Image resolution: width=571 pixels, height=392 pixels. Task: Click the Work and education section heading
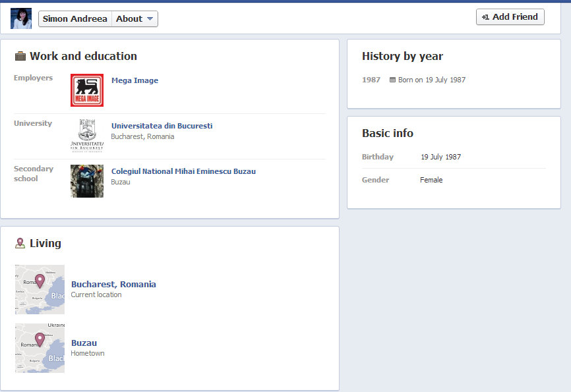83,57
